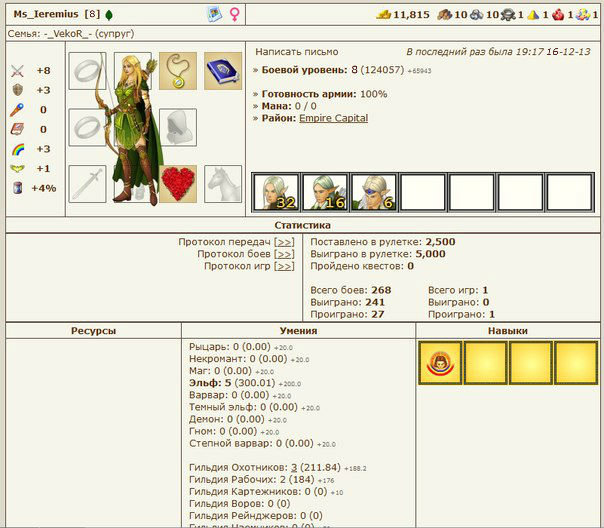Click Пройдено квестов: 0 text
This screenshot has height=528, width=604.
(x=362, y=266)
